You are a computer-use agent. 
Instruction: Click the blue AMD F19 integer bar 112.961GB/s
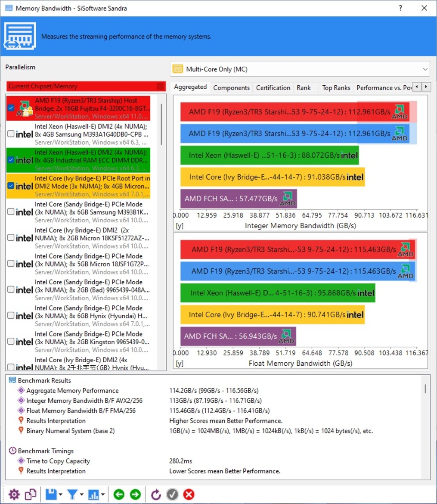(x=294, y=134)
